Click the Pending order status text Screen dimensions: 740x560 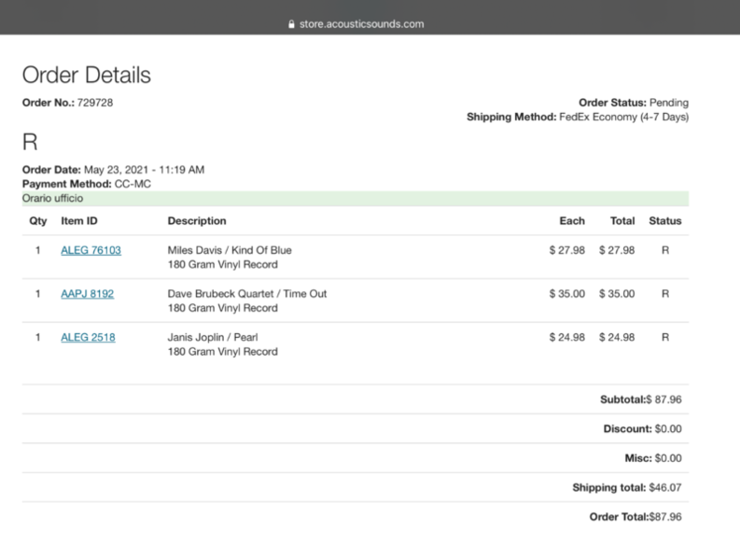(x=669, y=103)
